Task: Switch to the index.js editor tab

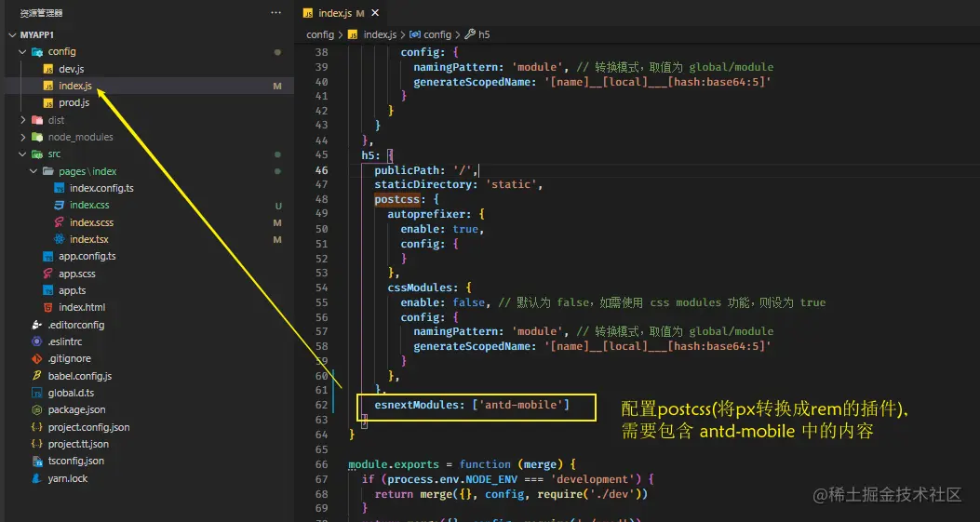Action: [342, 12]
